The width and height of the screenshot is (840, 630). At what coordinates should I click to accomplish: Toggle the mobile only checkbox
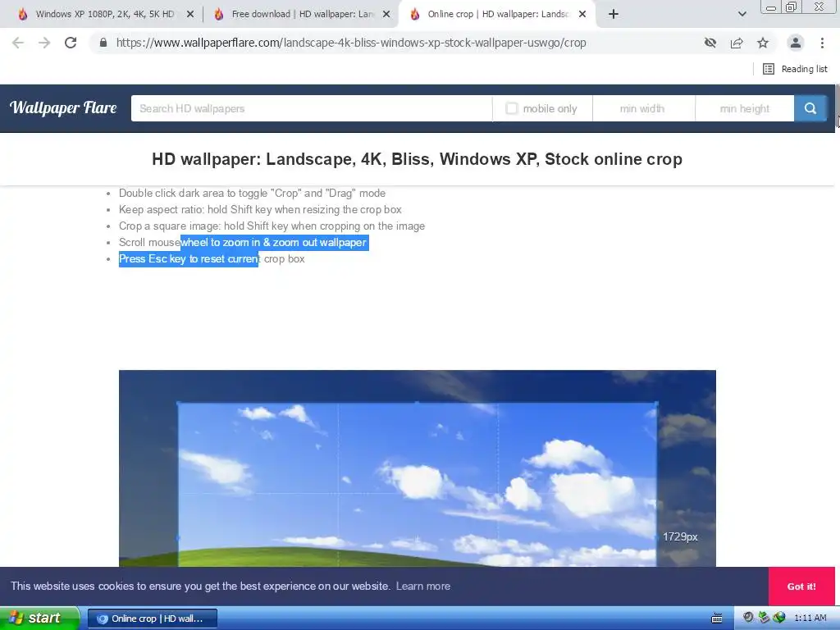512,109
